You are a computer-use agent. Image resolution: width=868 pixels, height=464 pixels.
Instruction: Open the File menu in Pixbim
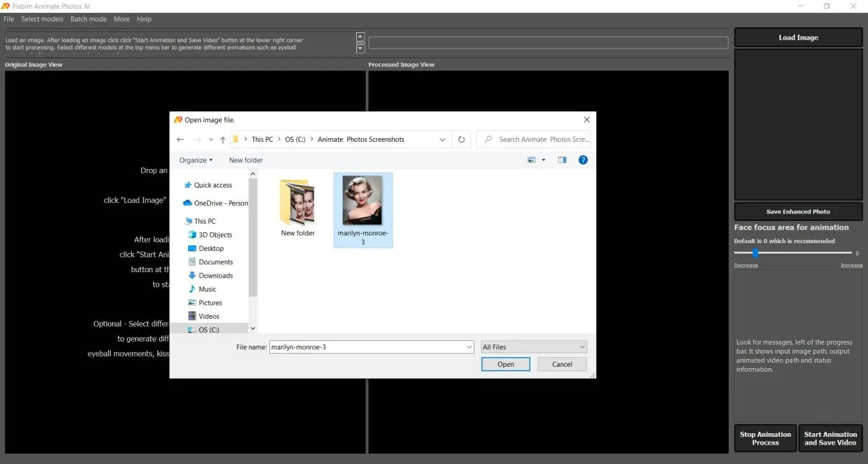(8, 19)
